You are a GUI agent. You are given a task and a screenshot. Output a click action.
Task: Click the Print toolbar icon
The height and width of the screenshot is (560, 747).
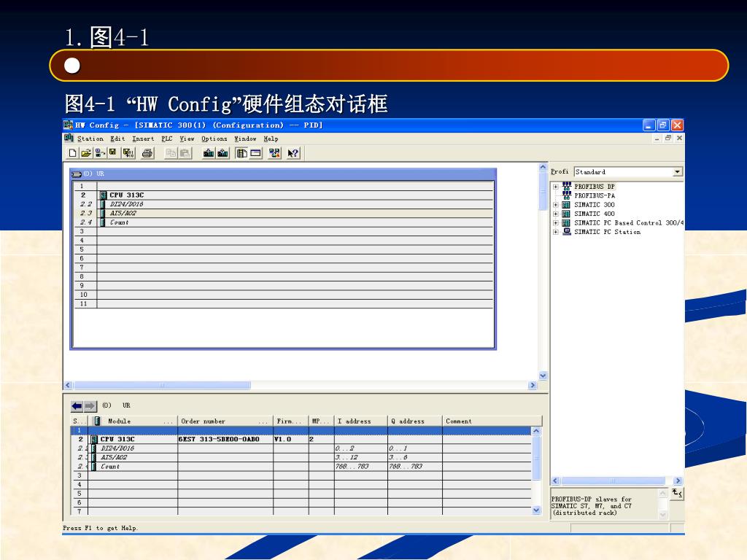147,153
